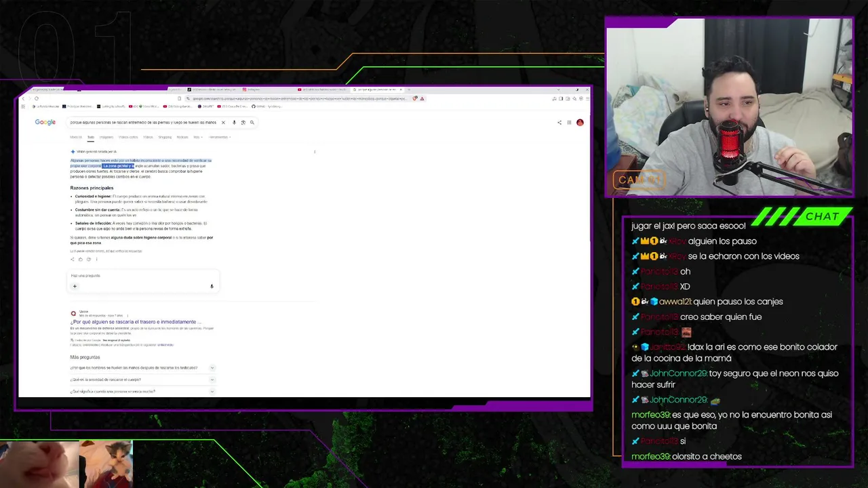
Task: Select the 'Modo IA' search tab
Action: pos(76,137)
